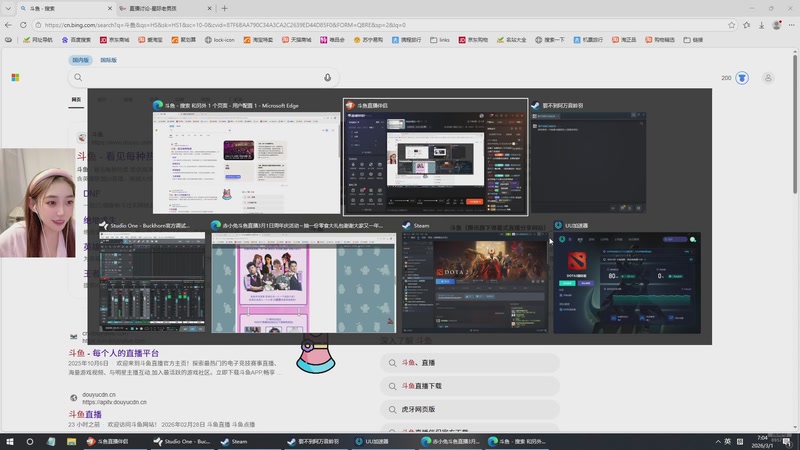Toggle the 英 input language indicator
The image size is (800, 450).
(x=728, y=442)
